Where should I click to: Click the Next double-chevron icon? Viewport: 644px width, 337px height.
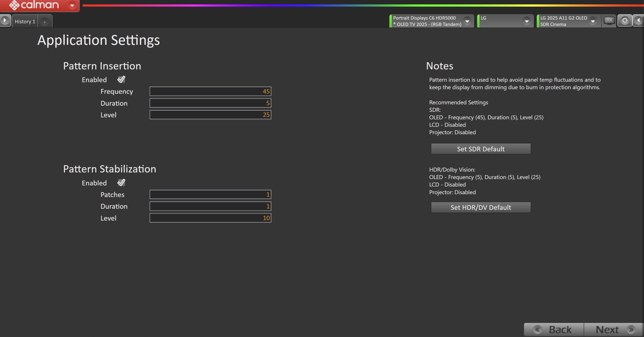631,329
